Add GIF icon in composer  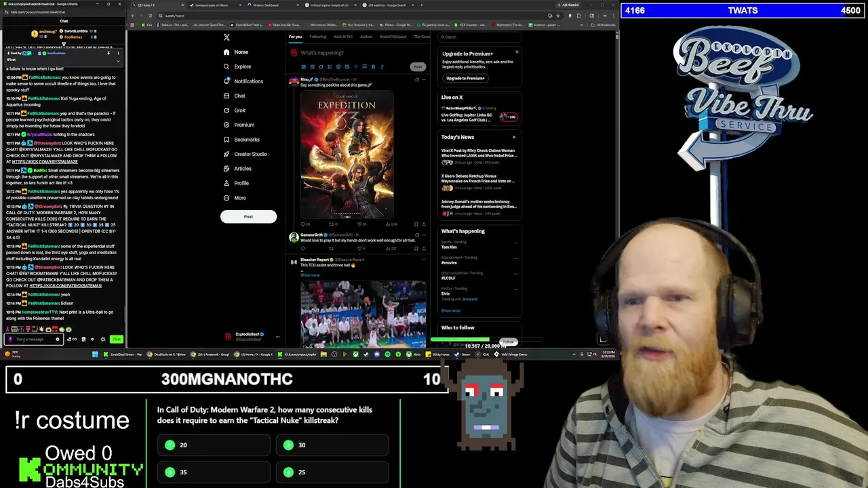[x=312, y=67]
